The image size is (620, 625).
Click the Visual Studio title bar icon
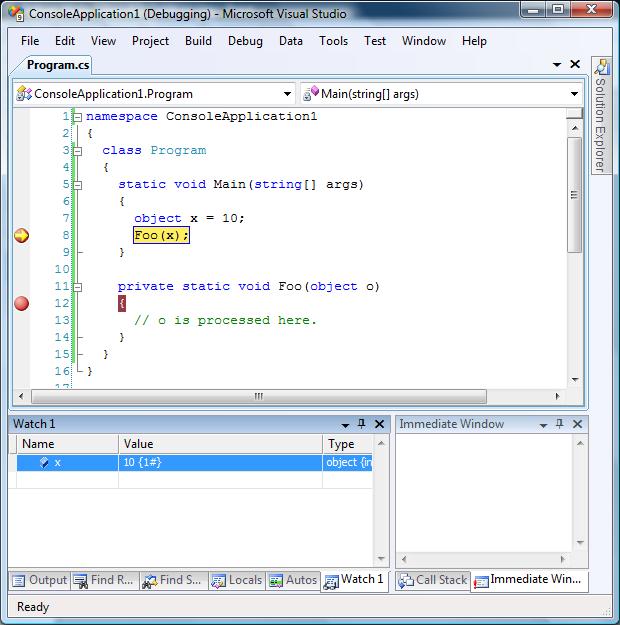click(16, 14)
